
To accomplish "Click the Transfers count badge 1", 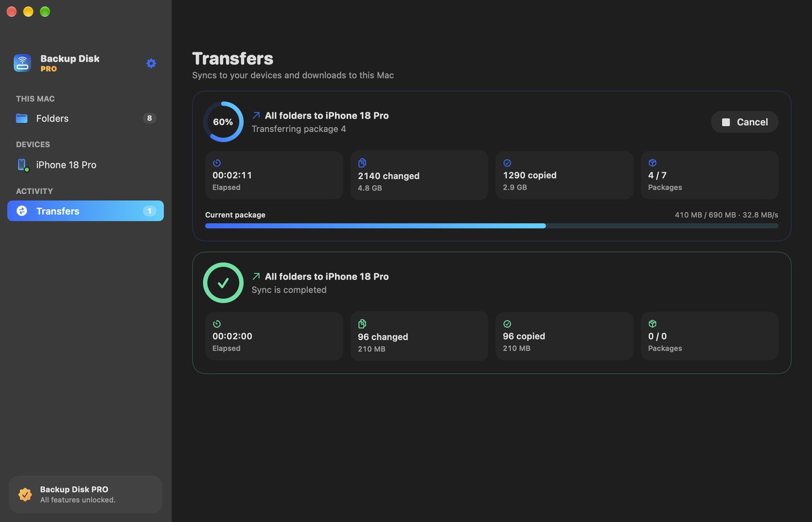I will [149, 211].
